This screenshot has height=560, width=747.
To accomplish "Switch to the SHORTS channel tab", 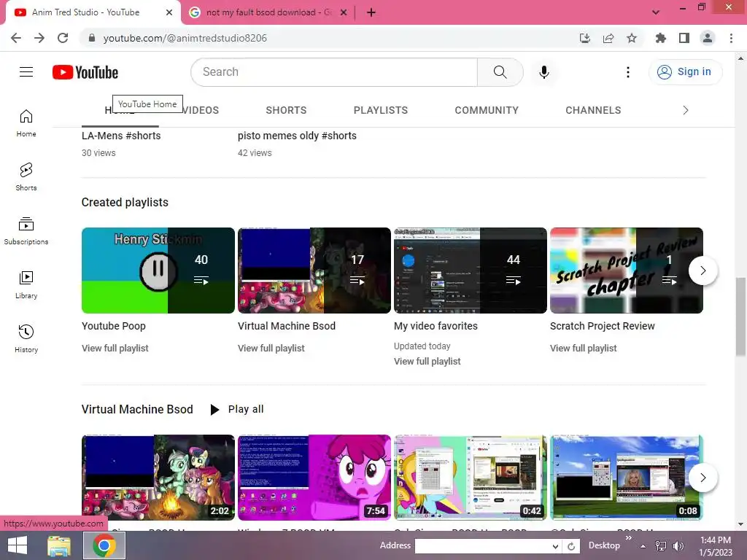I will coord(286,111).
